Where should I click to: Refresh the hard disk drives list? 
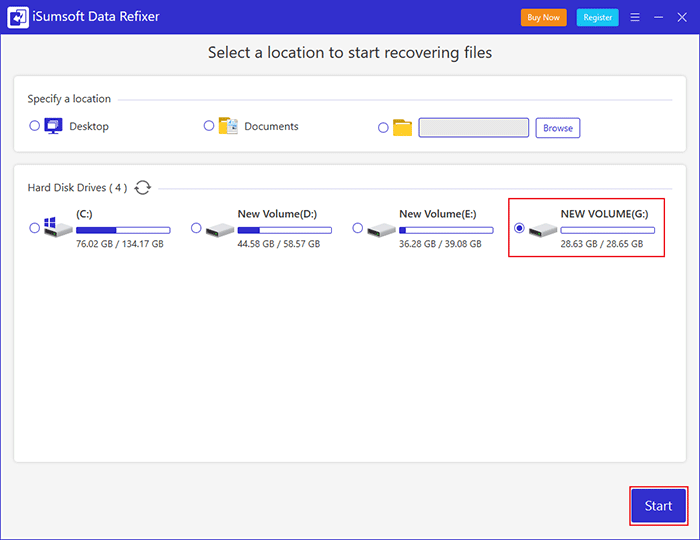(x=143, y=187)
